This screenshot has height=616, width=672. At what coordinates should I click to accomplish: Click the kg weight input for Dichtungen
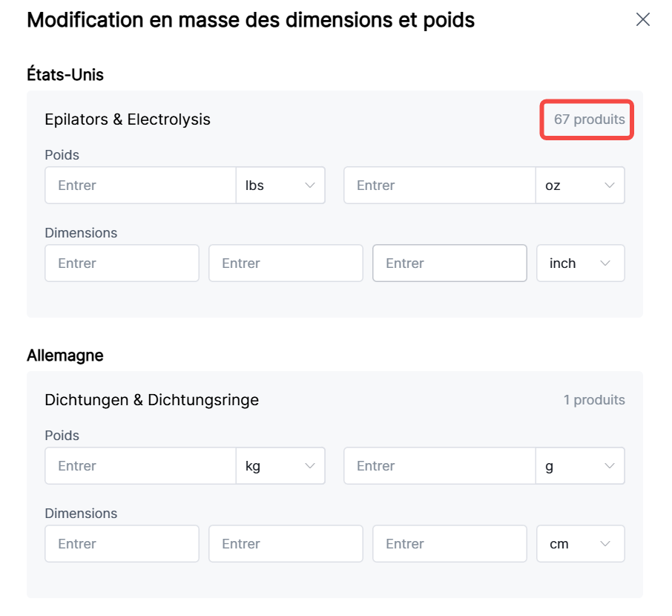[140, 466]
